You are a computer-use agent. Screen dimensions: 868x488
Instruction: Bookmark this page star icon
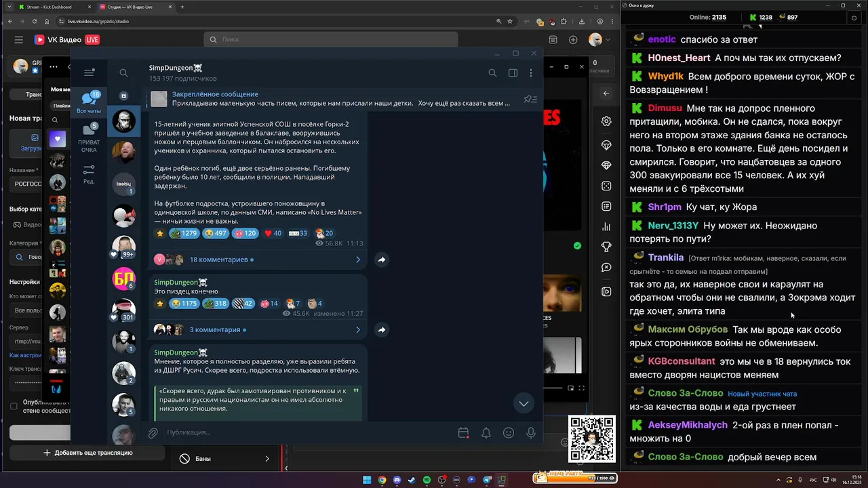point(510,21)
